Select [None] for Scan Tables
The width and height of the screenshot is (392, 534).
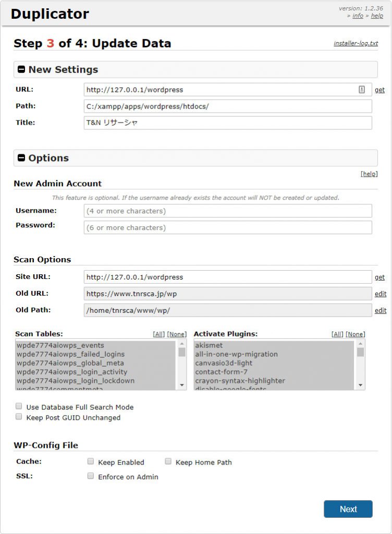(x=177, y=334)
